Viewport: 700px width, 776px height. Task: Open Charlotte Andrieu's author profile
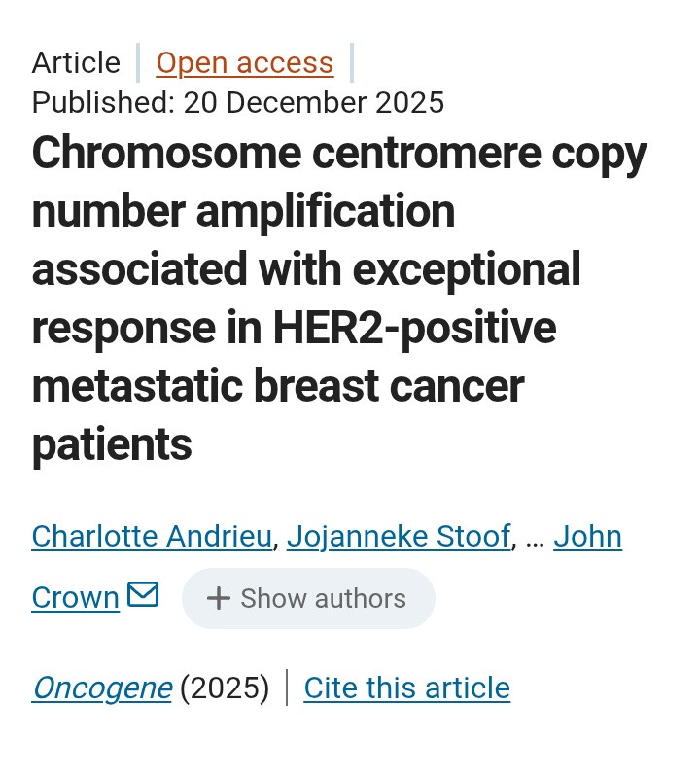click(x=152, y=536)
